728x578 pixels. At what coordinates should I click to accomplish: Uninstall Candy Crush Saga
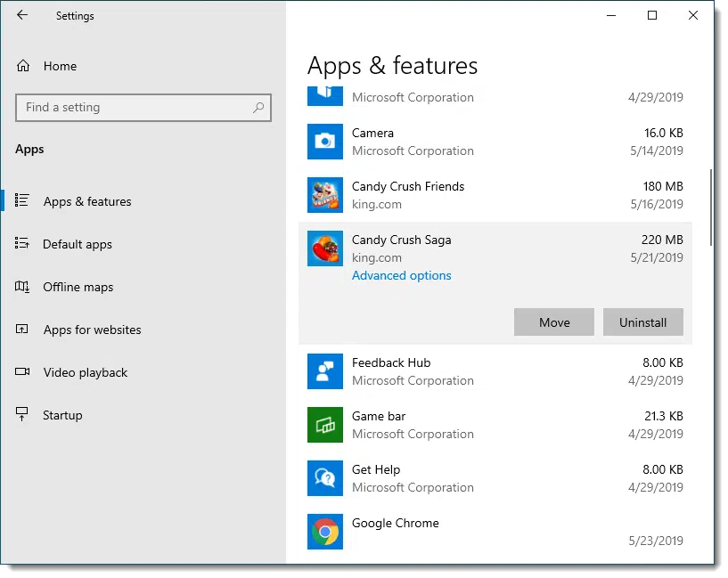[x=643, y=322]
